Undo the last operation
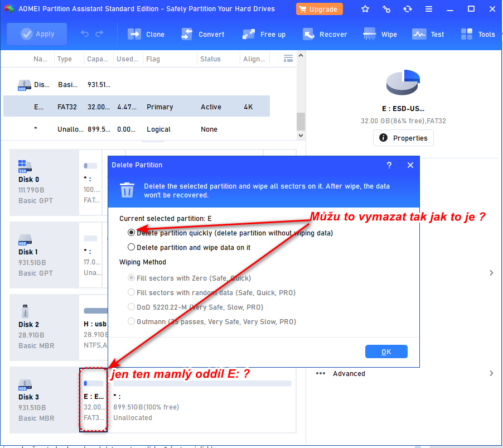Image resolution: width=503 pixels, height=448 pixels. click(85, 33)
